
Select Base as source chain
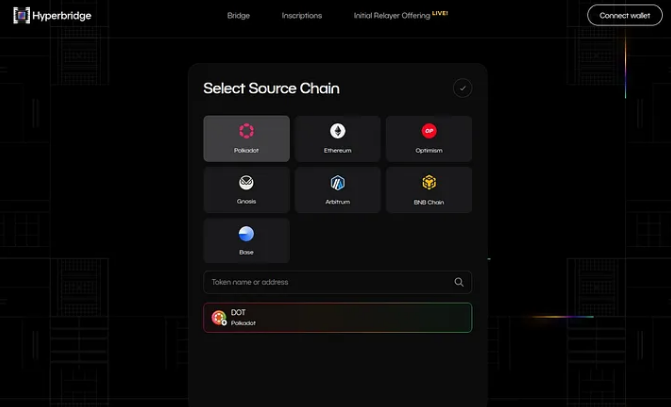(x=246, y=241)
